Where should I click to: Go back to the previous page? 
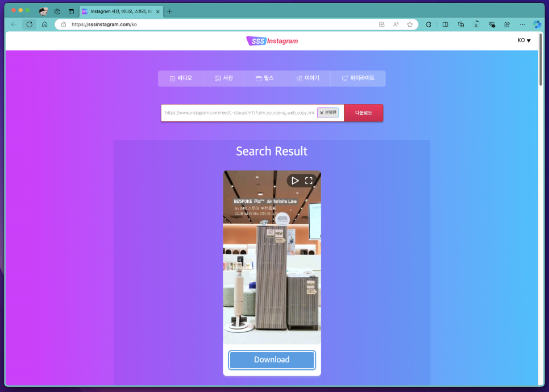tap(14, 24)
